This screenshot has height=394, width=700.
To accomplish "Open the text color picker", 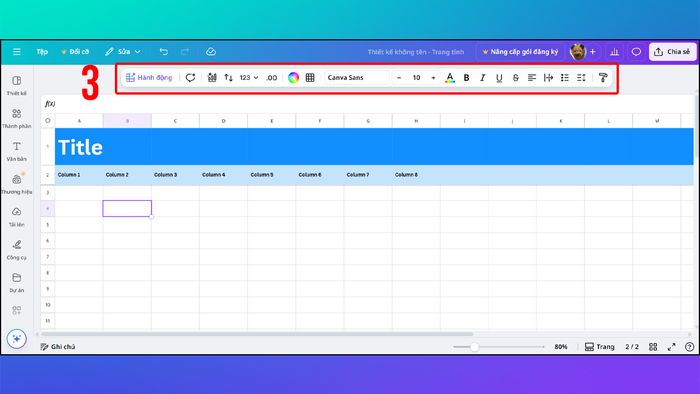I will tap(450, 78).
